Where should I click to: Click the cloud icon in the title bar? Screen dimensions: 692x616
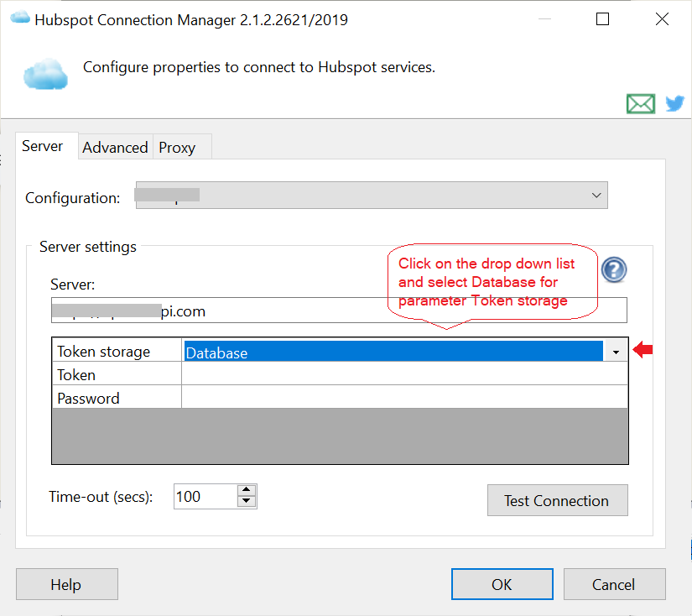[20, 18]
